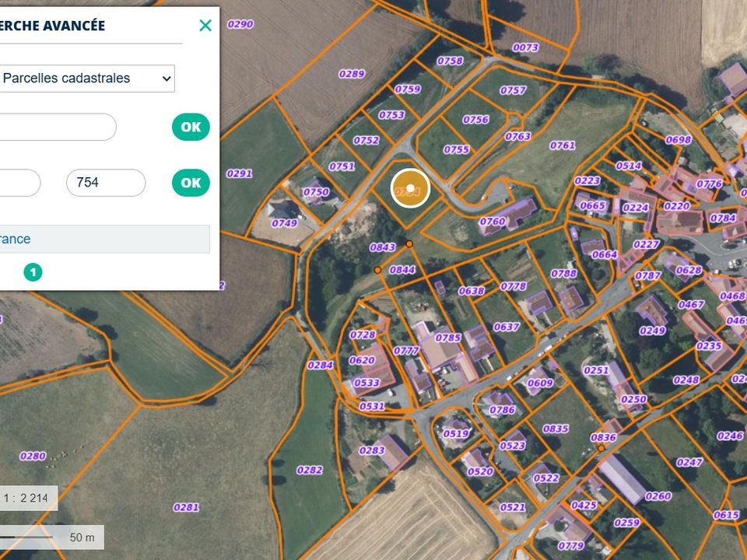747x560 pixels.
Task: Select parcel label 0638
Action: coord(472,291)
